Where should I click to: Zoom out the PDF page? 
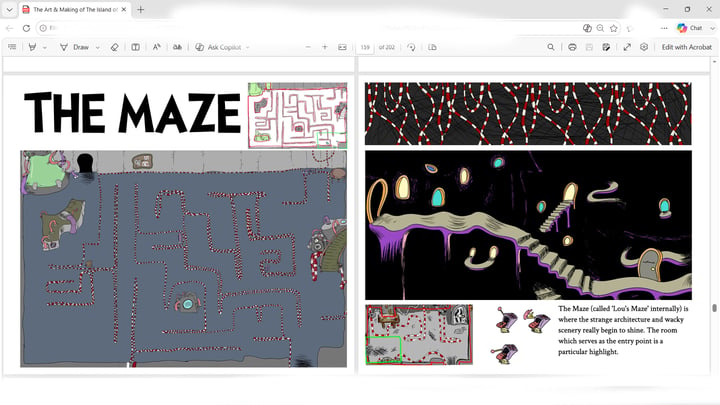point(308,47)
